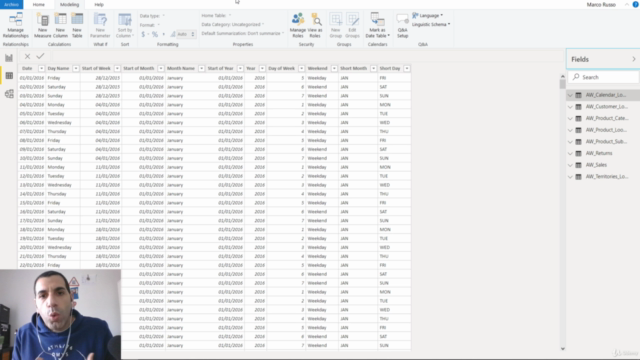Open Sort by Column
640x360 pixels.
click(x=124, y=25)
